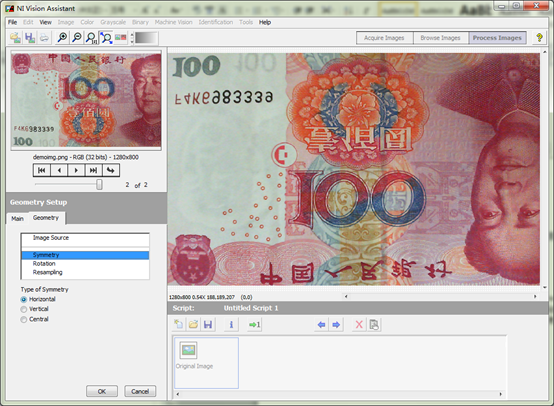The width and height of the screenshot is (554, 406).
Task: Click the Save Image toolbar icon
Action: 30,37
